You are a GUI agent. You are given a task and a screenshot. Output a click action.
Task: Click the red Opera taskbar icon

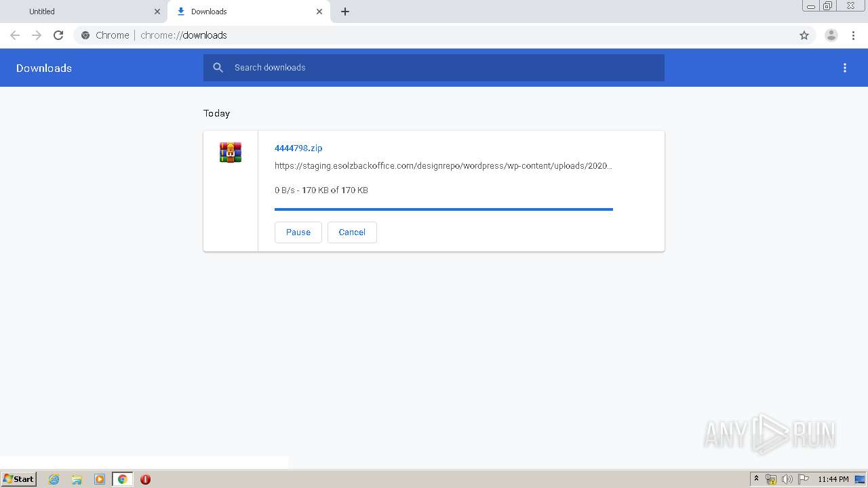145,479
